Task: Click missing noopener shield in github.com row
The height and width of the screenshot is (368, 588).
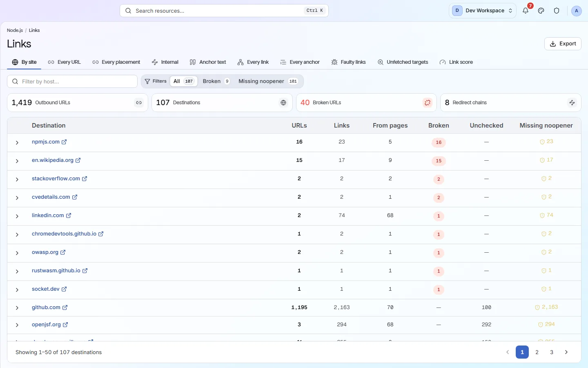Action: pos(537,307)
